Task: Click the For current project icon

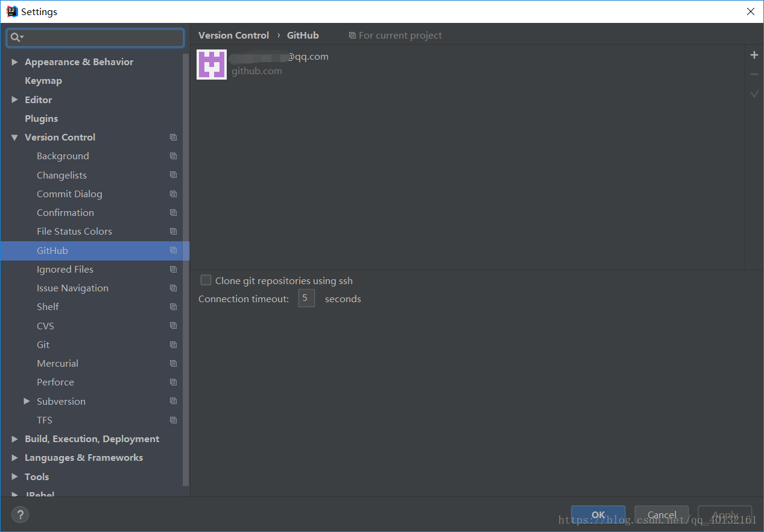Action: pos(352,36)
